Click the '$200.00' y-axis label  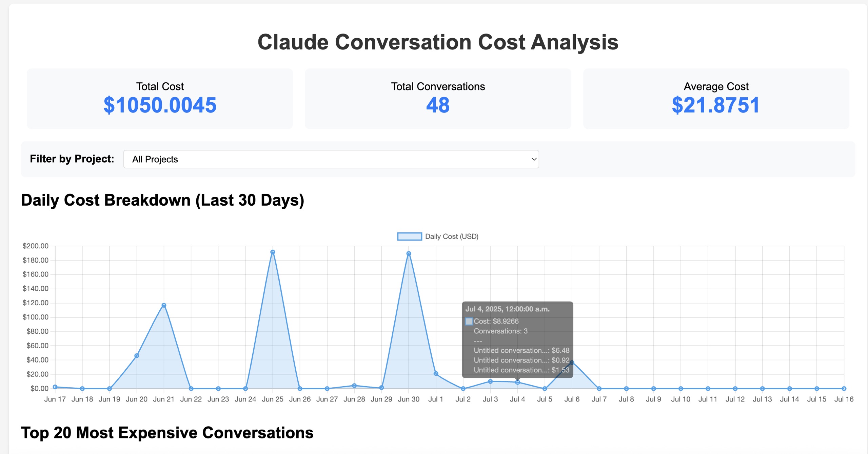[36, 246]
